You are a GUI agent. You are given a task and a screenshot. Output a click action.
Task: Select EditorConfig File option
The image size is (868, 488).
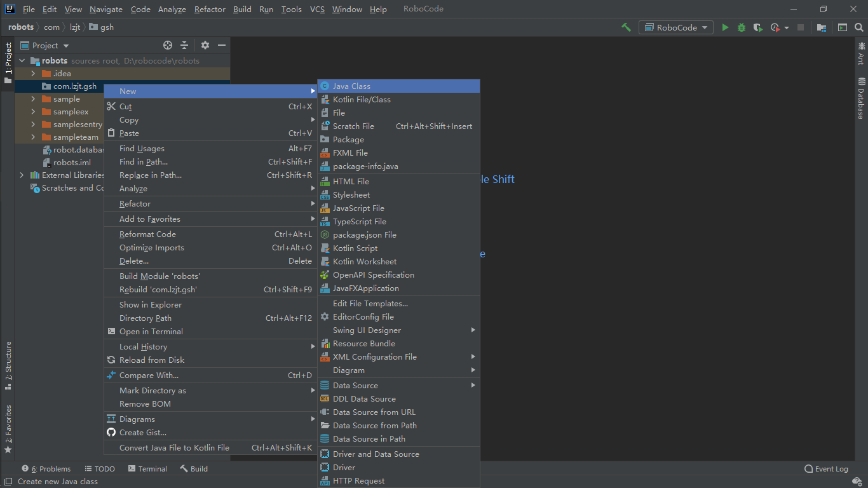398,316
